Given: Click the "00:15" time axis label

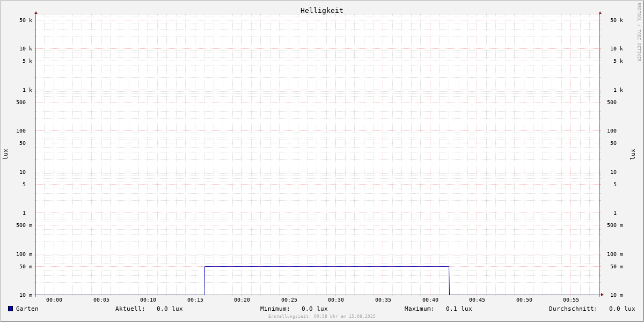Looking at the screenshot, I should coord(195,300).
